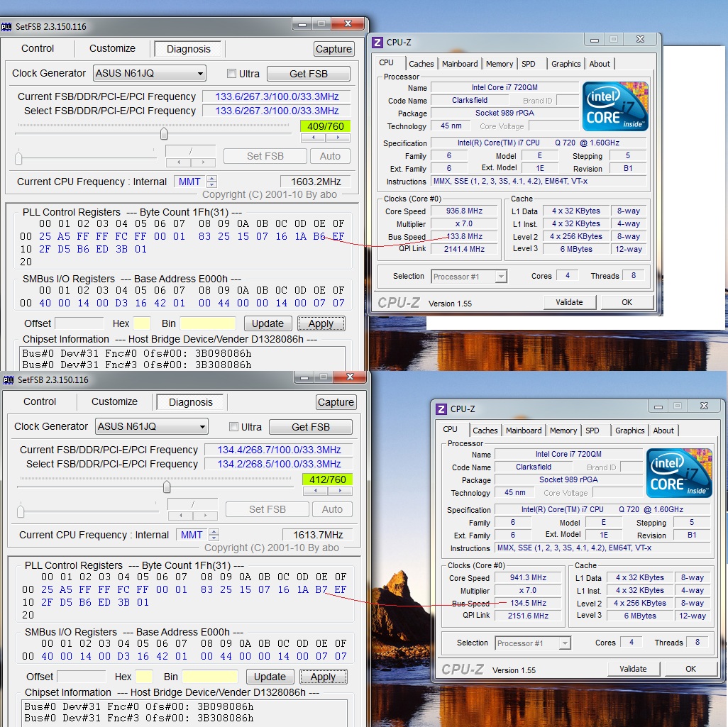728x727 pixels.
Task: Click MMT spinner next to 1613.7MHz
Action: click(214, 535)
